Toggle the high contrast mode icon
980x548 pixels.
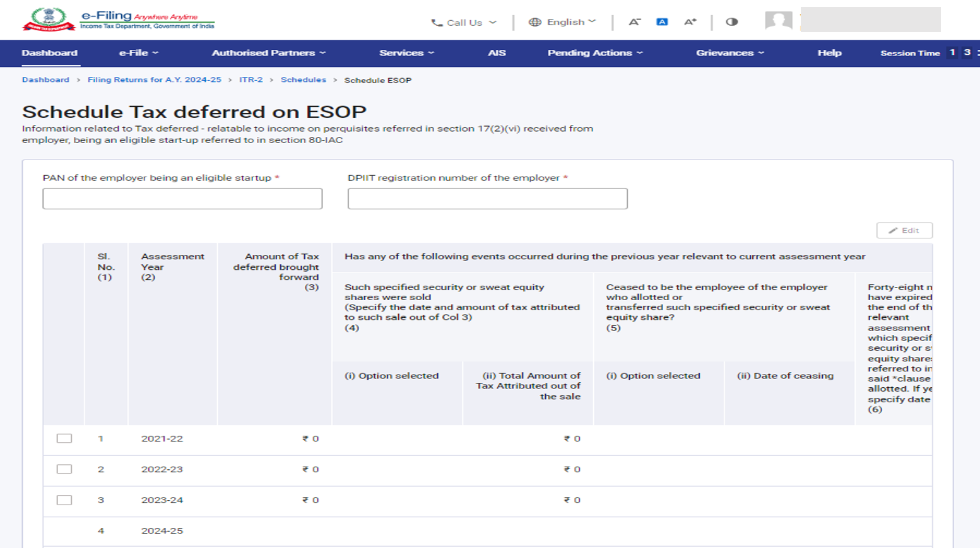coord(731,22)
